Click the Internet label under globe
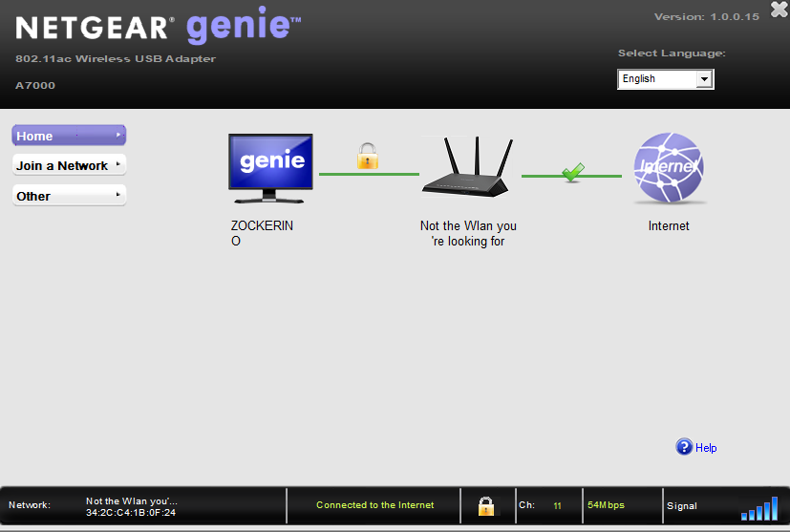Image resolution: width=790 pixels, height=532 pixels. click(x=669, y=225)
